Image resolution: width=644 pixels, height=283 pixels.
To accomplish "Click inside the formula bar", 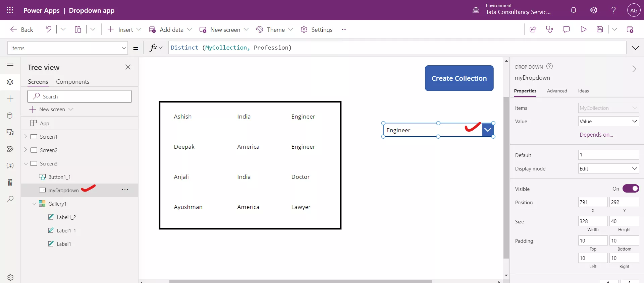I will (397, 48).
